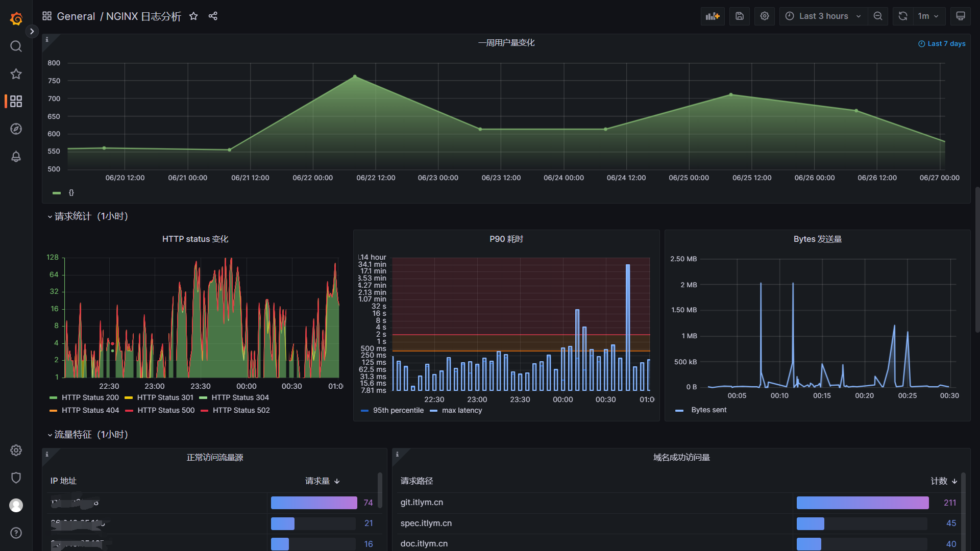980x551 pixels.
Task: Click the Add panel icon in toolbar
Action: (x=713, y=16)
